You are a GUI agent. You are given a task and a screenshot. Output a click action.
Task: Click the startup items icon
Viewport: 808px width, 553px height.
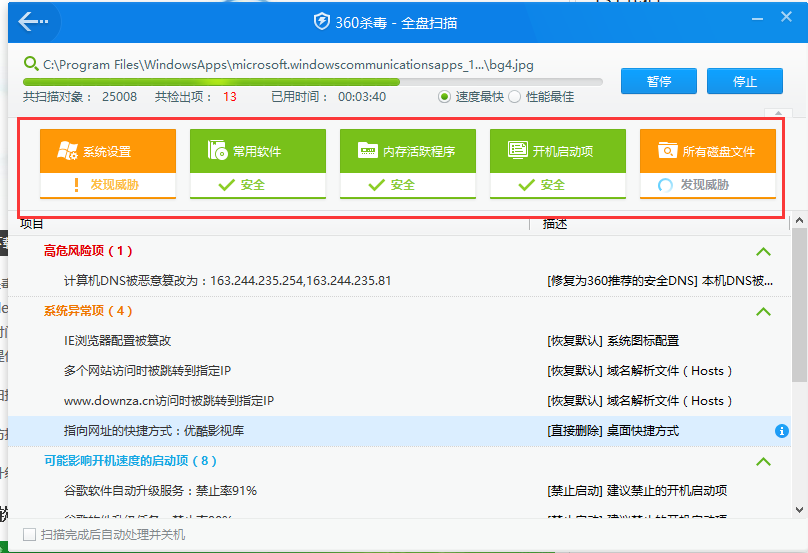517,151
